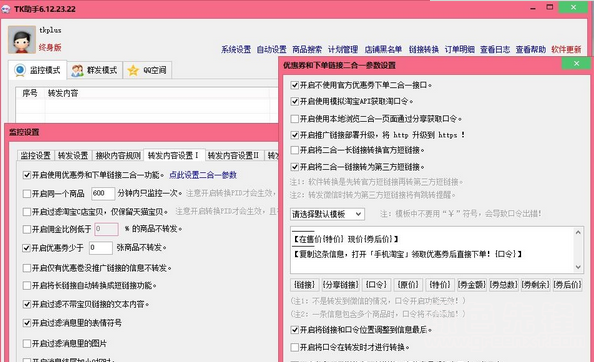Open 链接转换 in the top menu
This screenshot has width=594, height=362.
424,50
